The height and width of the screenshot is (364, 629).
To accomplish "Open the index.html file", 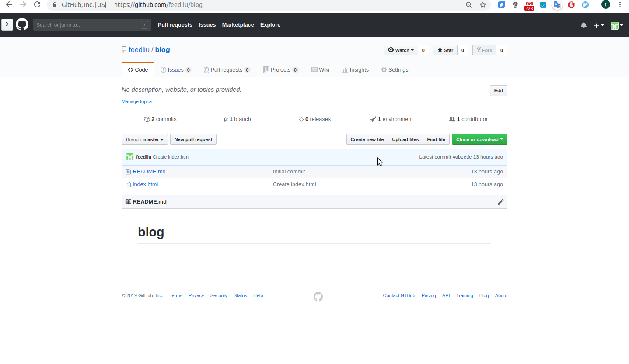I will tap(145, 184).
